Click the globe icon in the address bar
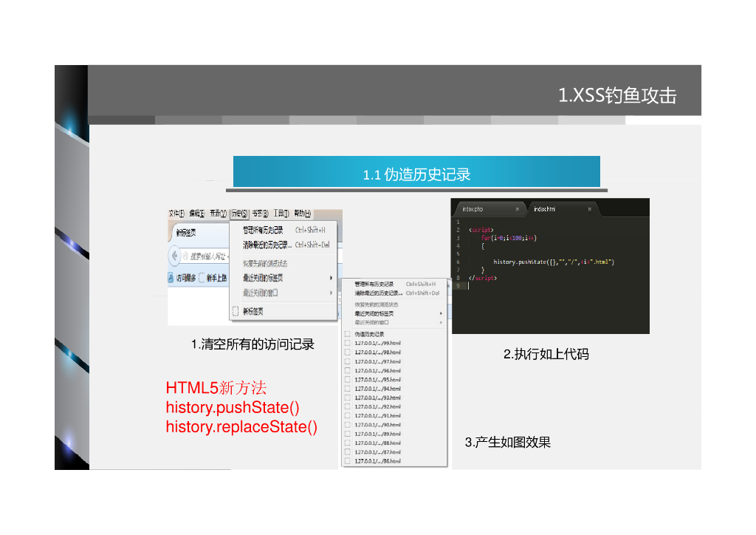756x535 pixels. [x=185, y=256]
